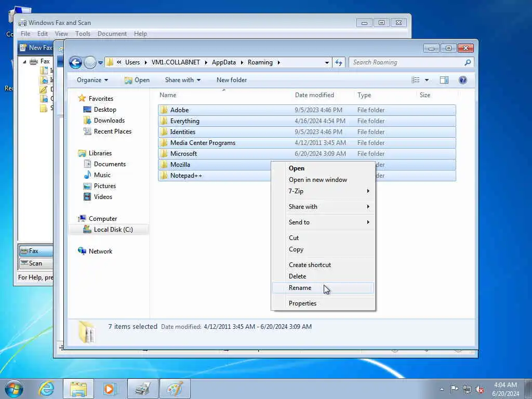Open the Music library
The width and height of the screenshot is (532, 399).
coord(102,175)
